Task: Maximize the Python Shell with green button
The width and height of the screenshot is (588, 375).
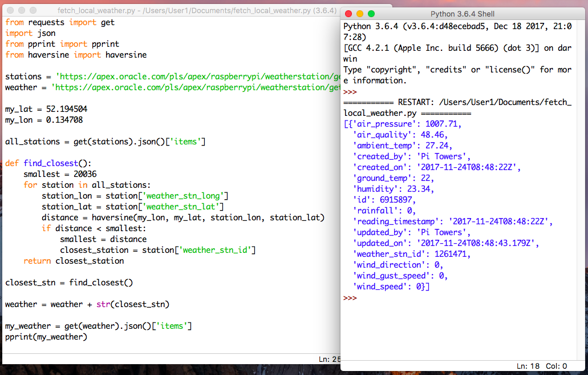Action: [371, 14]
